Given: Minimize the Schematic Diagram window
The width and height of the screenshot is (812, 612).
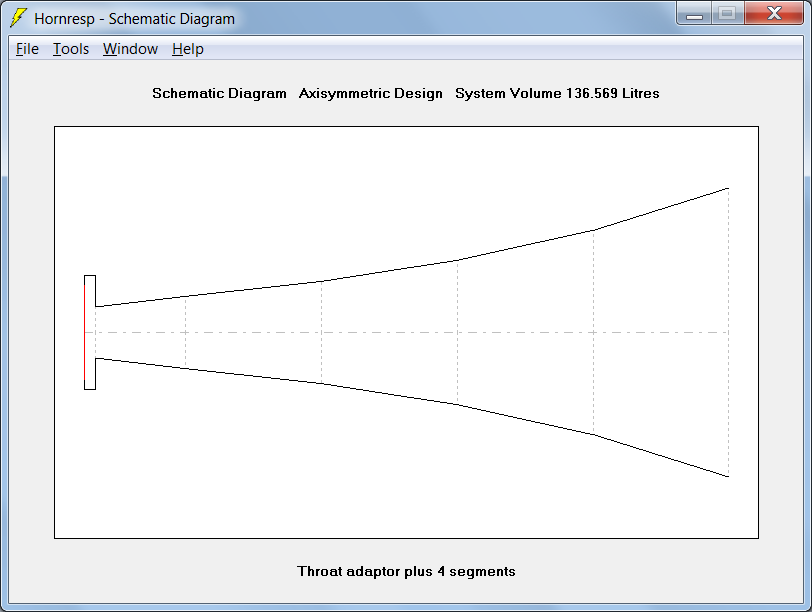Looking at the screenshot, I should click(x=694, y=14).
